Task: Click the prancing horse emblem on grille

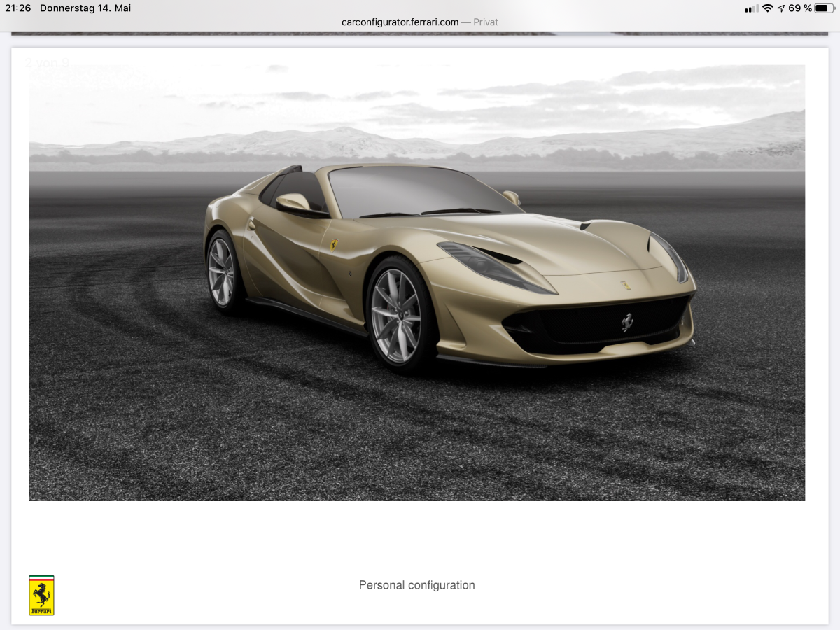Action: click(x=627, y=322)
